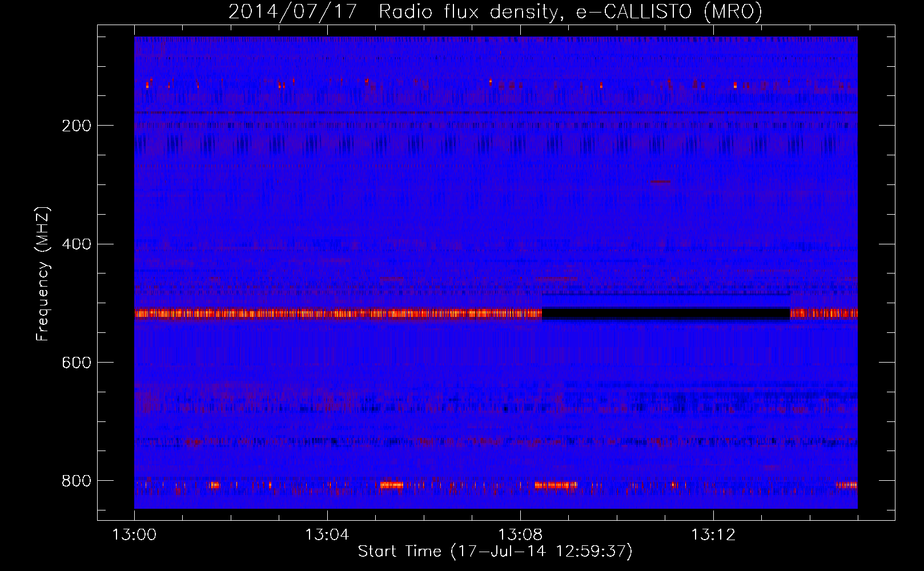
Task: Click the plot title mentioning e-CALLISTO (MRO)
Action: [x=495, y=11]
